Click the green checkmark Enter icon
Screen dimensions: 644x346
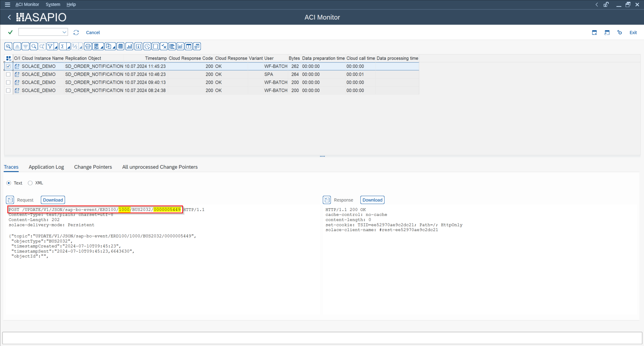(10, 32)
